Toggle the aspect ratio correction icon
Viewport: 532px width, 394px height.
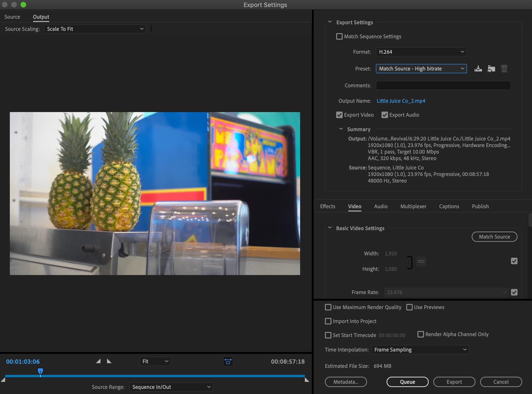228,361
